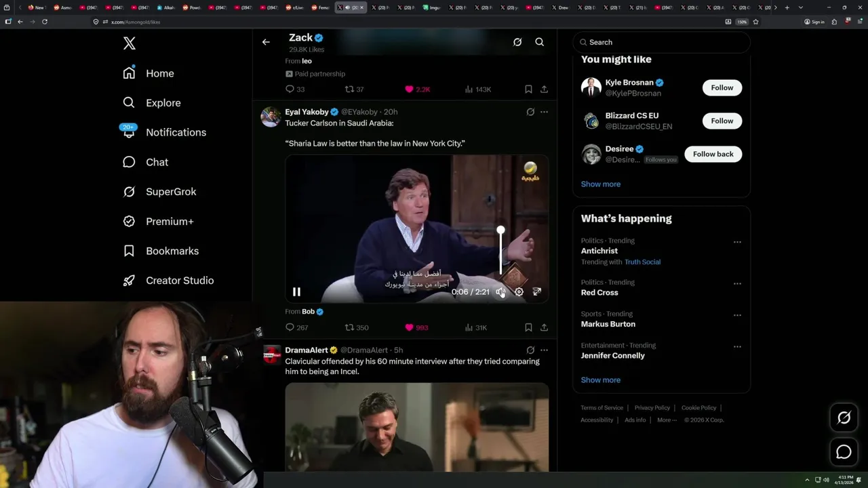Open the floating messages chat button
868x488 pixels.
[x=844, y=452]
